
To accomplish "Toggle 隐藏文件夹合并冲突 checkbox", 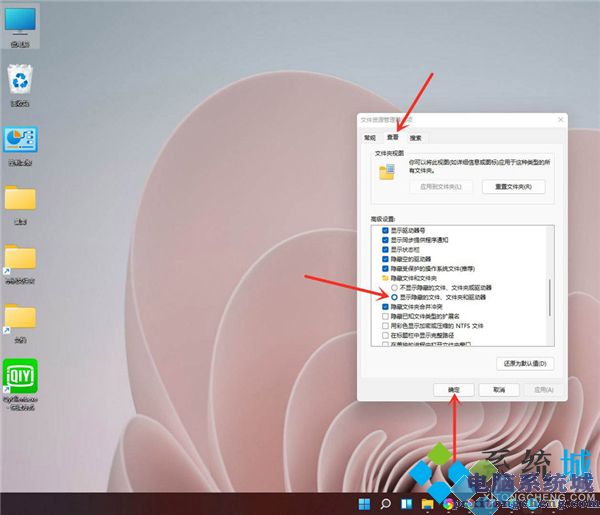I will (x=385, y=306).
